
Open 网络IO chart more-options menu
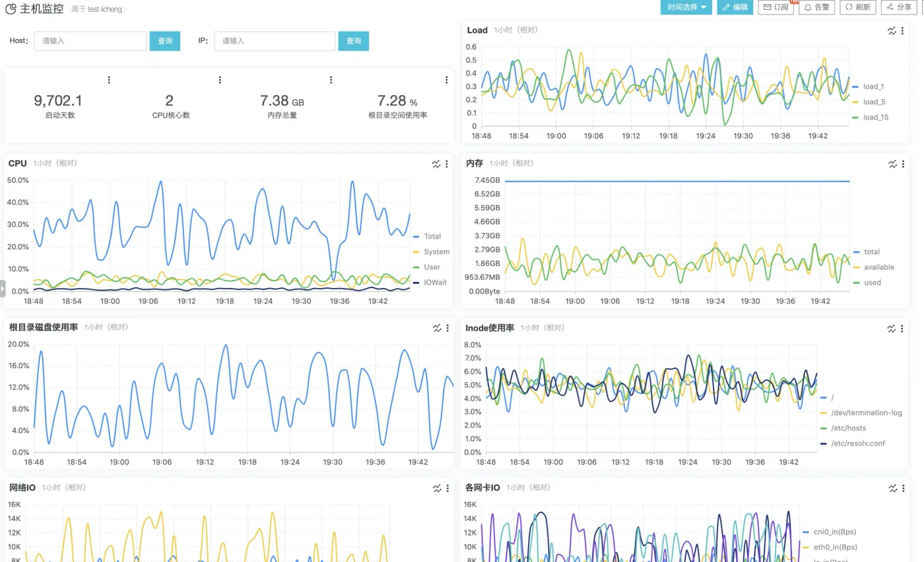tap(447, 488)
